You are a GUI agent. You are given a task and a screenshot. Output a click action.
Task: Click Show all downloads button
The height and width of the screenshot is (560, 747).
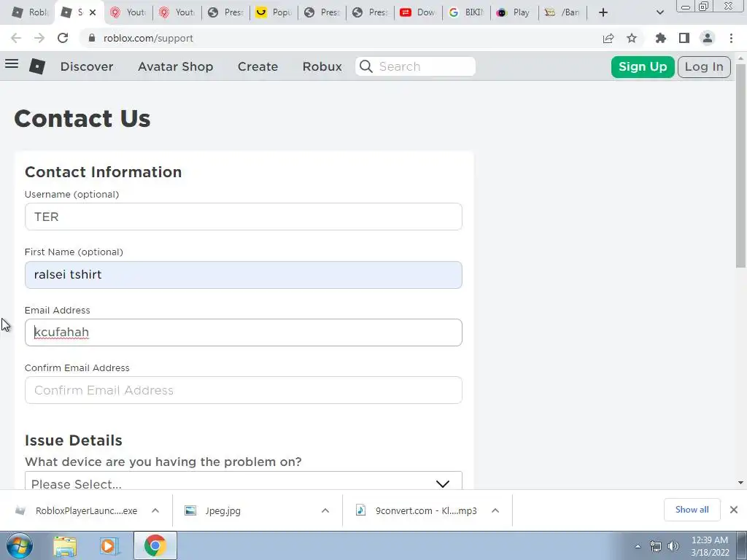click(x=692, y=510)
